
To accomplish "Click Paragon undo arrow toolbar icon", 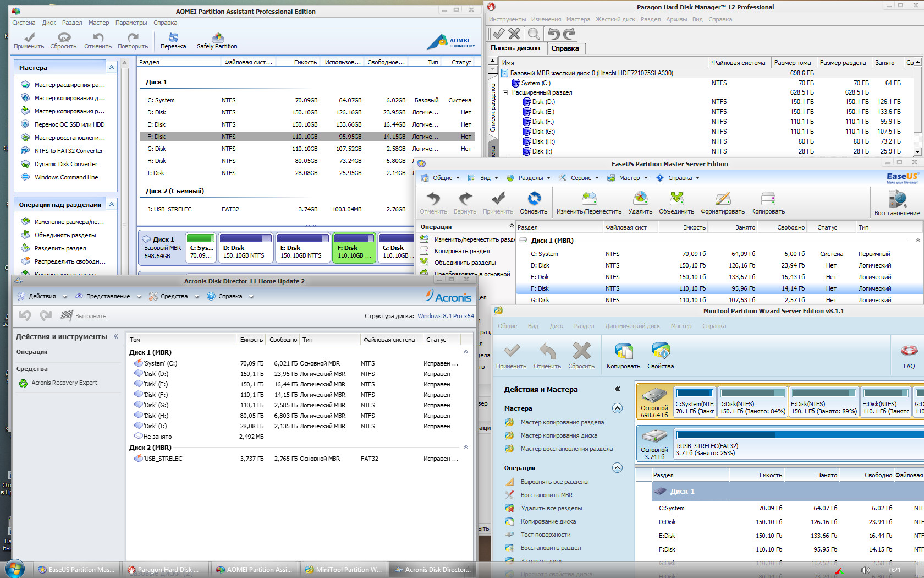I will [x=553, y=34].
